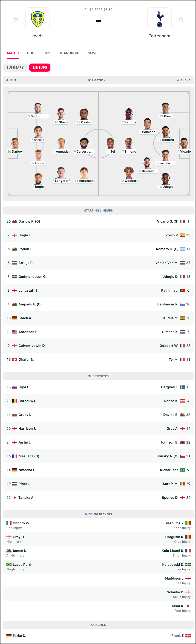Go to the STANDINGS tab
The image size is (196, 644).
click(69, 53)
